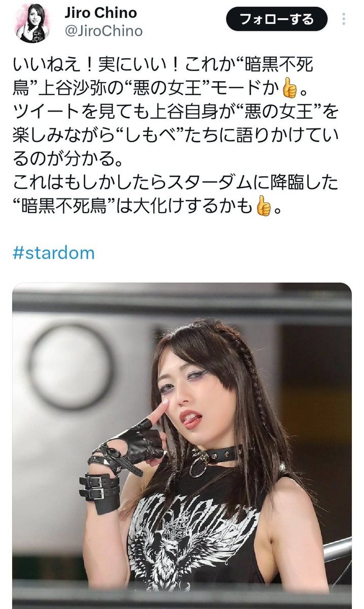Open the photo at the wrestler's face

coord(195,401)
